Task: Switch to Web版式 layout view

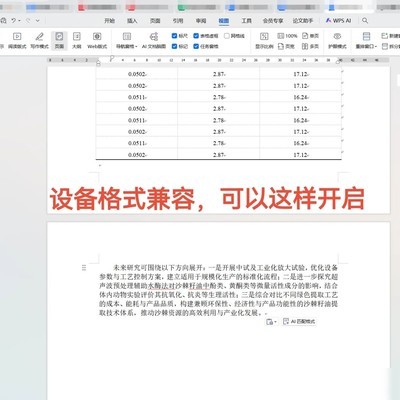Action: (97, 41)
